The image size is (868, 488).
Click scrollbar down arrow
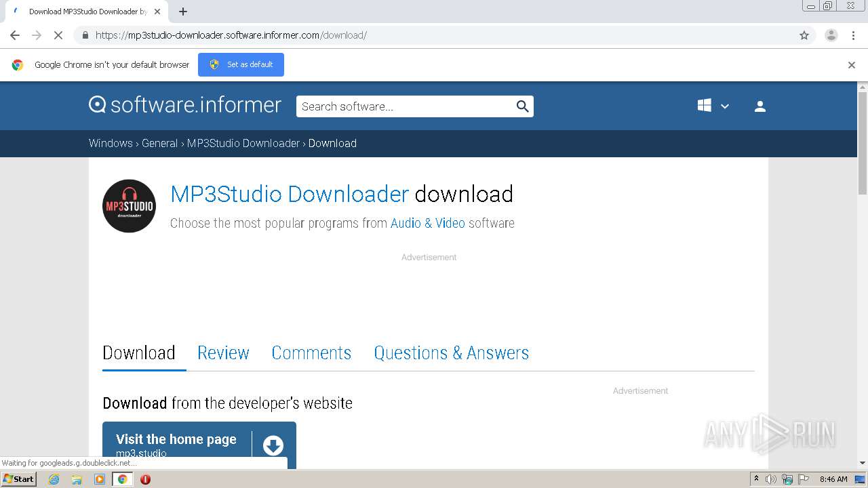point(863,463)
